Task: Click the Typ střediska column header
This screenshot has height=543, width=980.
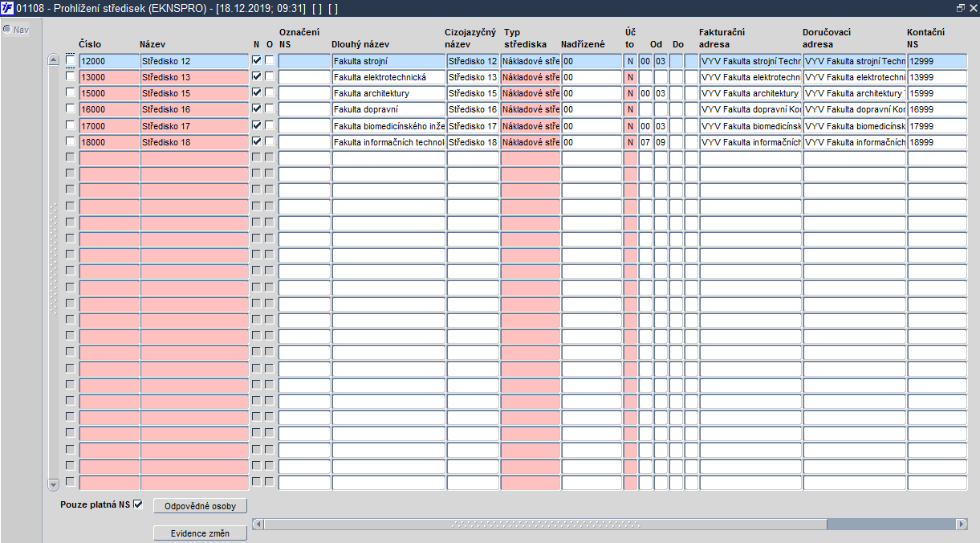Action: (x=525, y=38)
